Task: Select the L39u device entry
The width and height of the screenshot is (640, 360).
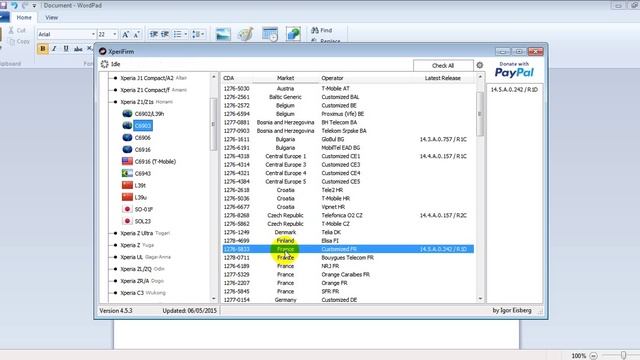Action: click(x=140, y=198)
